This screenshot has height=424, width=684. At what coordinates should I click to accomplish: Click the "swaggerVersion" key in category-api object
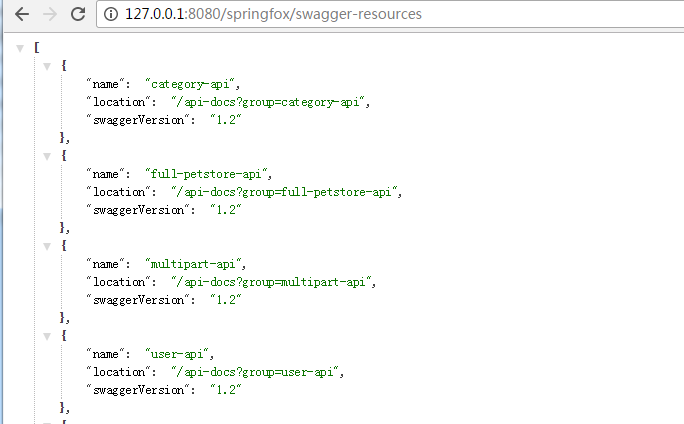(138, 120)
